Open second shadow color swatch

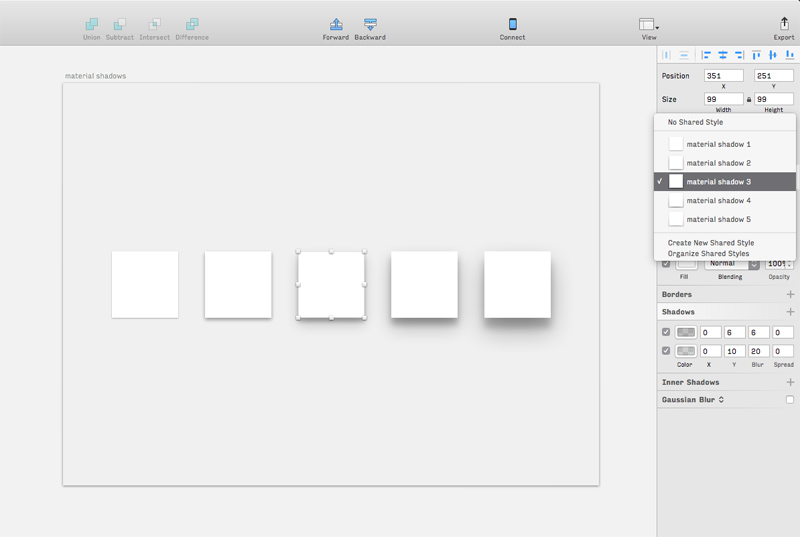(686, 351)
